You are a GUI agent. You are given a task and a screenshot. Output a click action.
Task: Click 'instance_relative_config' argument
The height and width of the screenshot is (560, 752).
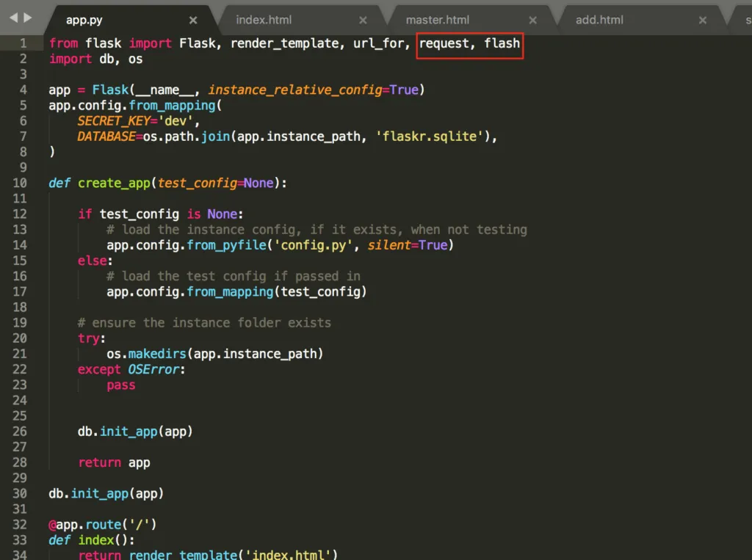coord(295,90)
